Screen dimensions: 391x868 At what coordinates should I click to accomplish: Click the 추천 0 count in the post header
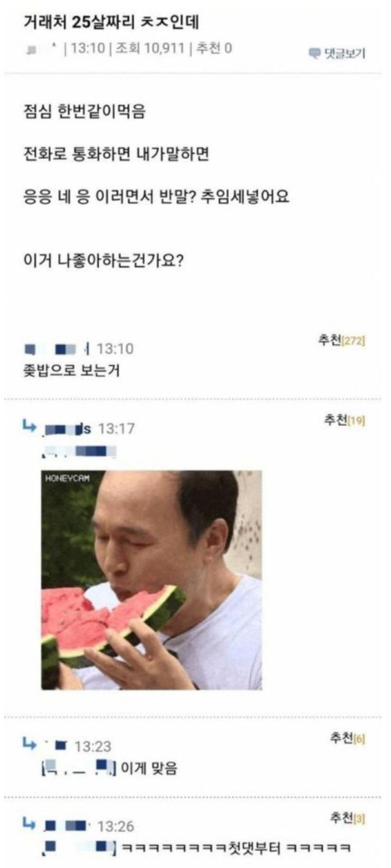(x=214, y=48)
